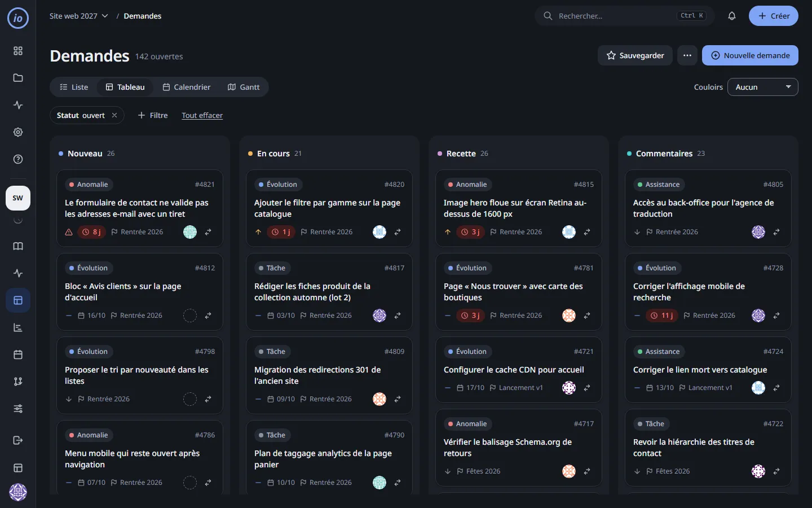This screenshot has width=812, height=508.
Task: Click the "16/10" due date on card #4812
Action: pyautogui.click(x=91, y=316)
